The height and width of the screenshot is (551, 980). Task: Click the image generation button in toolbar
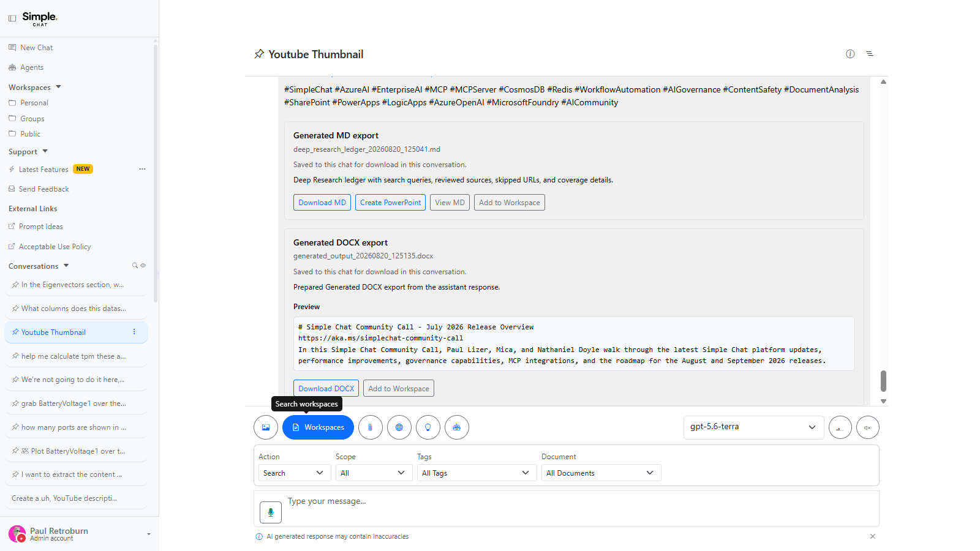click(x=266, y=427)
